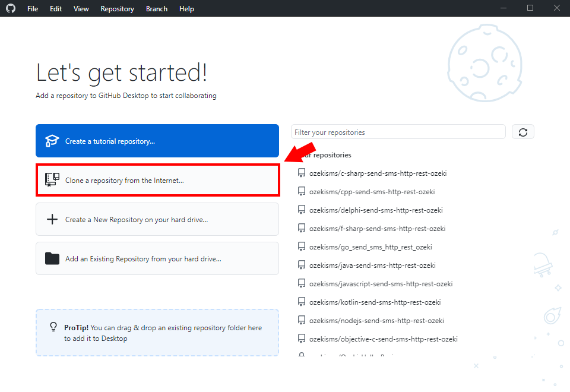Click the graduation cap icon on tutorial button
Image resolution: width=570 pixels, height=392 pixels.
[x=52, y=140]
